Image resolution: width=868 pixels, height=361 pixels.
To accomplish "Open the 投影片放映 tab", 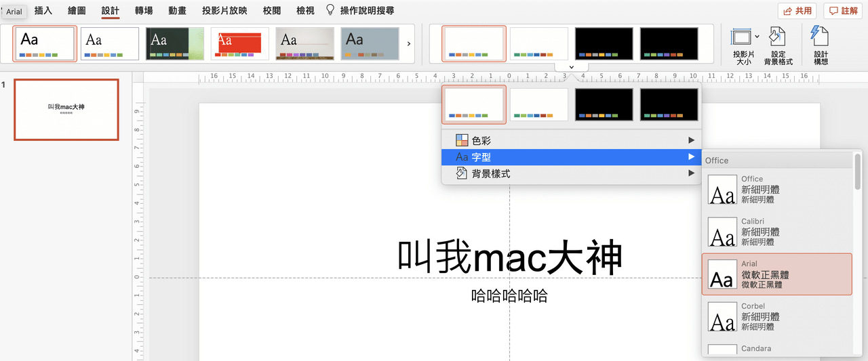I will 224,11.
